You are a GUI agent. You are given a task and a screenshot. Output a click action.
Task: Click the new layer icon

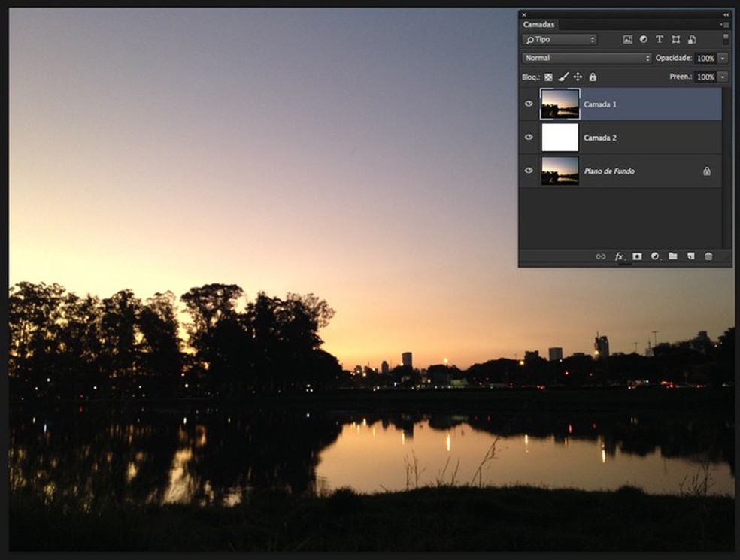pos(690,256)
